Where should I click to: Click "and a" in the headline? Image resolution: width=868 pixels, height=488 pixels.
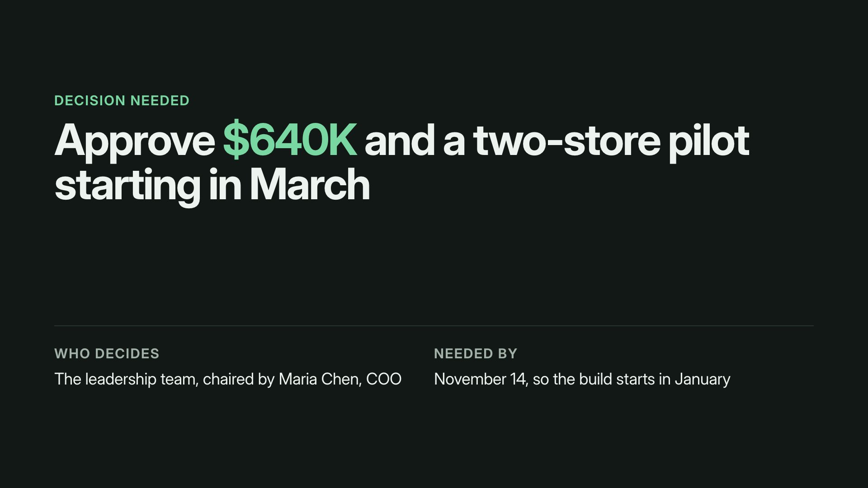(x=415, y=141)
